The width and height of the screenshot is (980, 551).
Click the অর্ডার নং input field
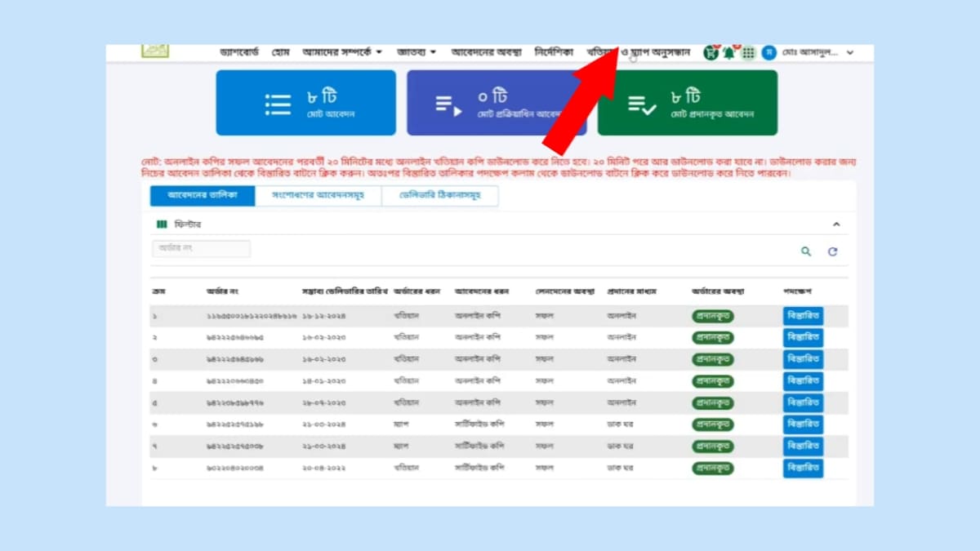(202, 249)
